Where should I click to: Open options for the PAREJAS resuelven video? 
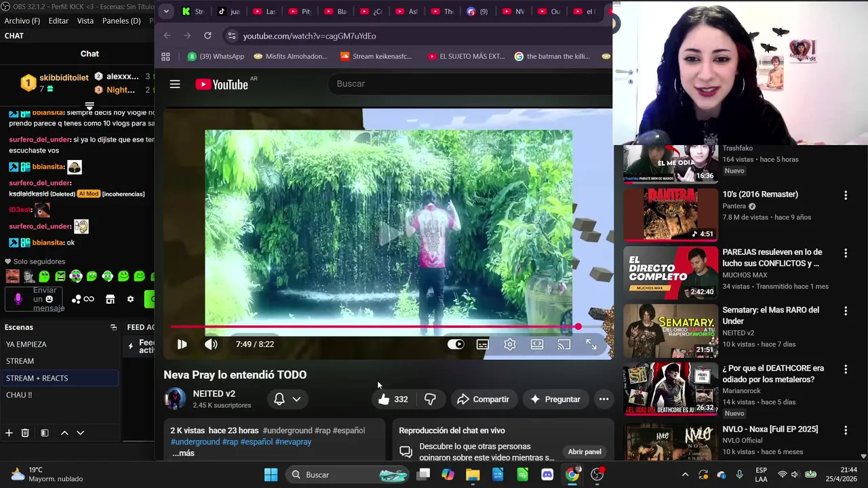(x=845, y=253)
